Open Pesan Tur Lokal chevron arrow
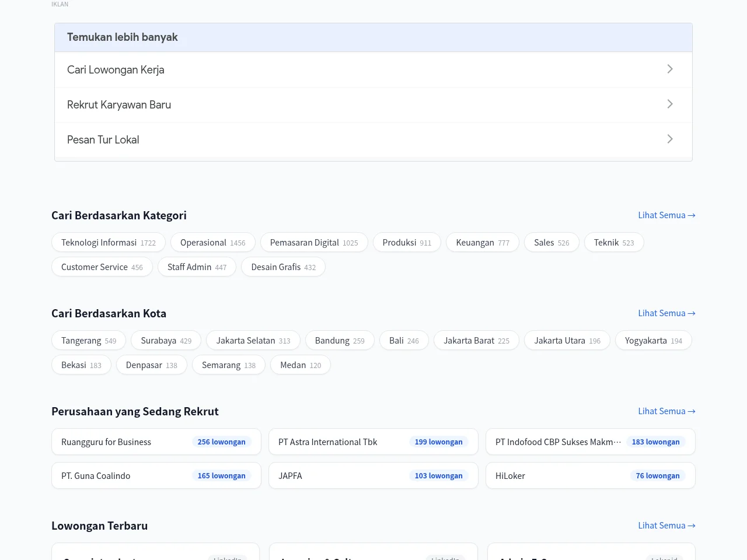This screenshot has width=747, height=560. [670, 139]
